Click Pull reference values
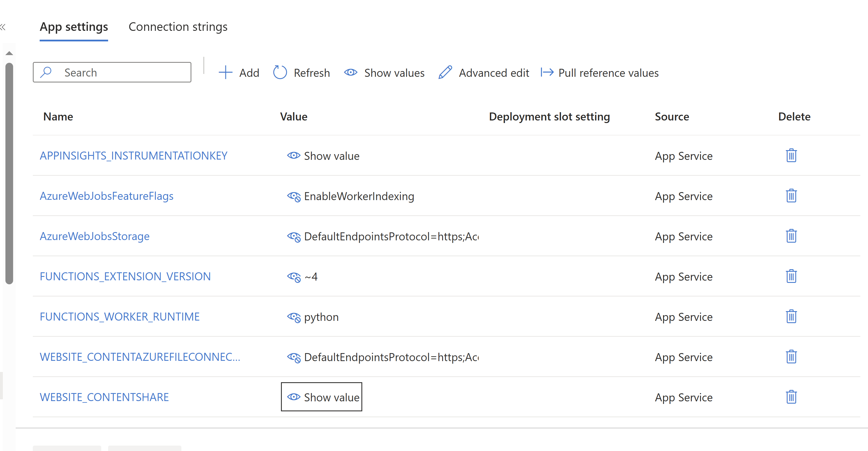Screen dimensions: 868x451 pyautogui.click(x=600, y=73)
